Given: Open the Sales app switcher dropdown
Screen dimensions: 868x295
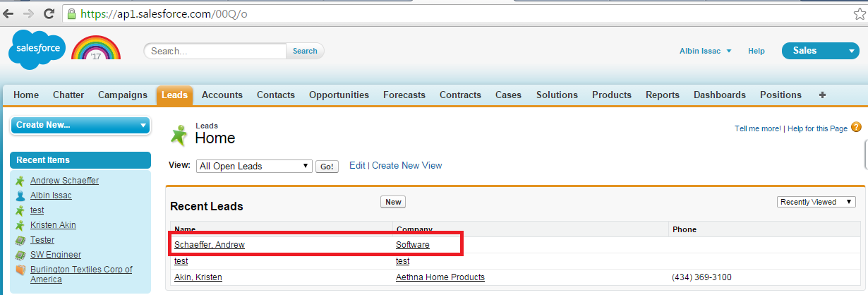Looking at the screenshot, I should [x=819, y=51].
